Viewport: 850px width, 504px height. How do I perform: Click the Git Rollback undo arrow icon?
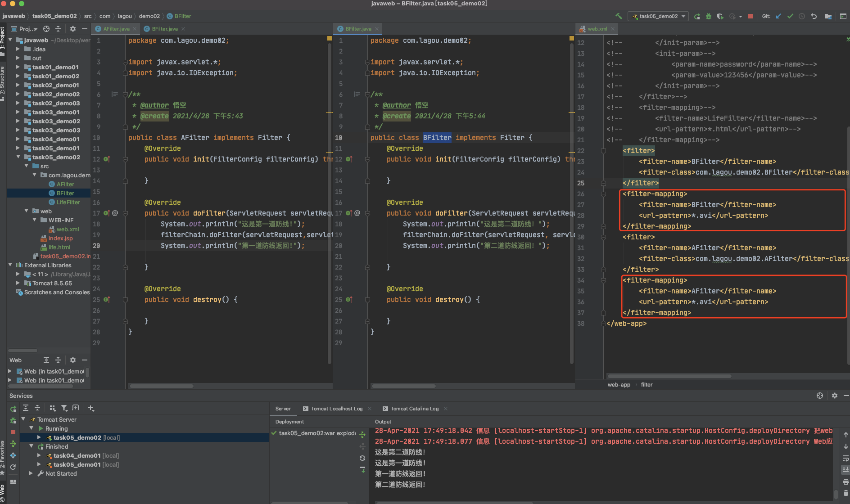(x=814, y=16)
